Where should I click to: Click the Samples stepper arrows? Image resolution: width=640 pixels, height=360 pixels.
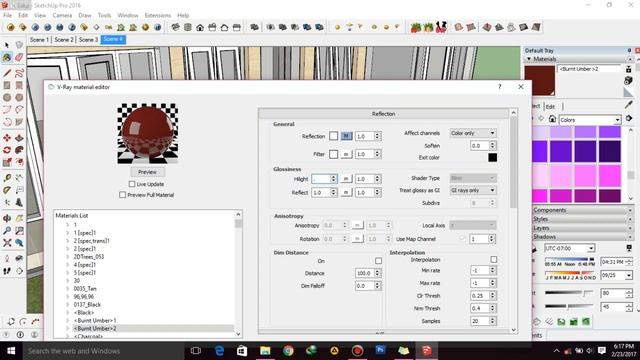click(492, 321)
